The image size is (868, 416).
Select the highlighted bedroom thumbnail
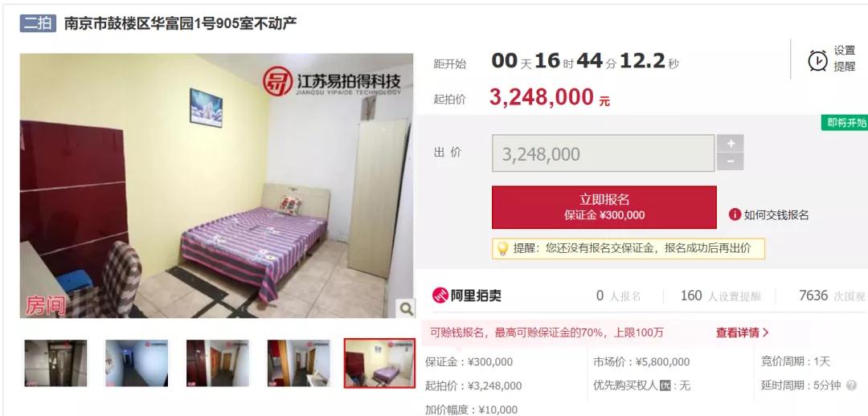(x=379, y=363)
